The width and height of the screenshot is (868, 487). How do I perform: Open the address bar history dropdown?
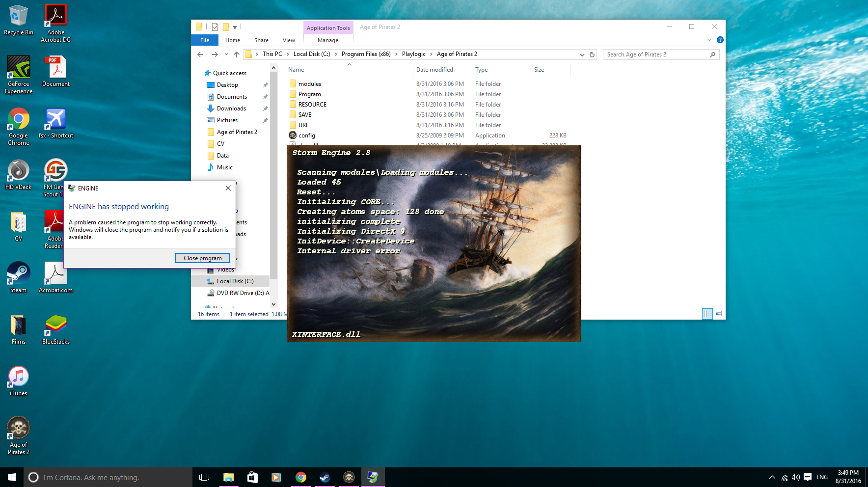coord(582,54)
